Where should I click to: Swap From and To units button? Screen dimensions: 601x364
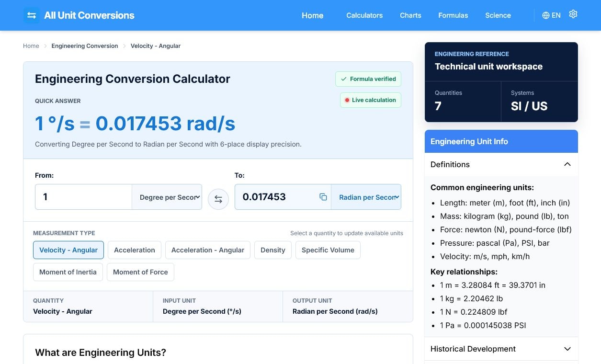pos(218,199)
